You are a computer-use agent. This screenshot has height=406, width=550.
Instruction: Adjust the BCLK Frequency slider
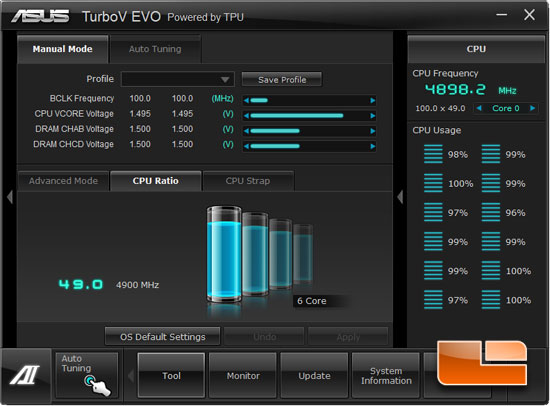pos(309,101)
